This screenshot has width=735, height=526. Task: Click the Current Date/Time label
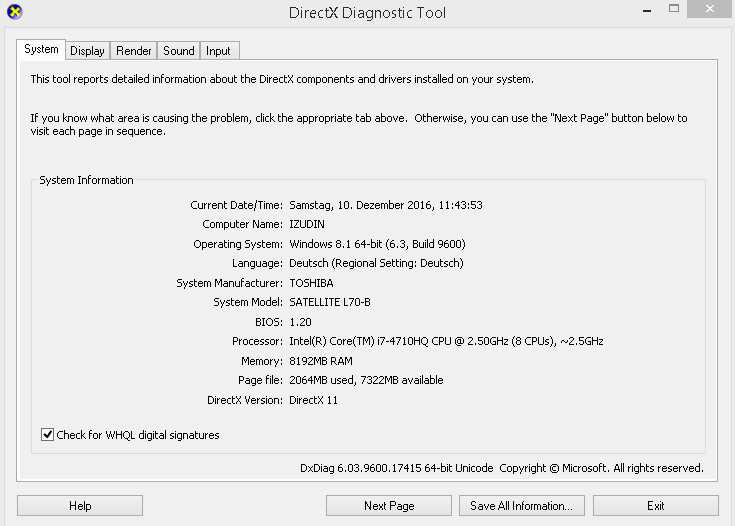(x=236, y=205)
